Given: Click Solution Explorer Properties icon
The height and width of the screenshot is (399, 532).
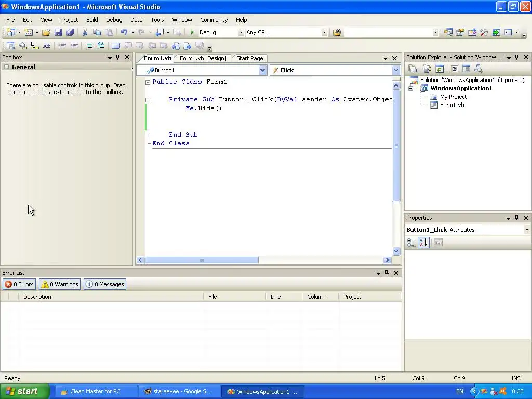Looking at the screenshot, I should 413,69.
